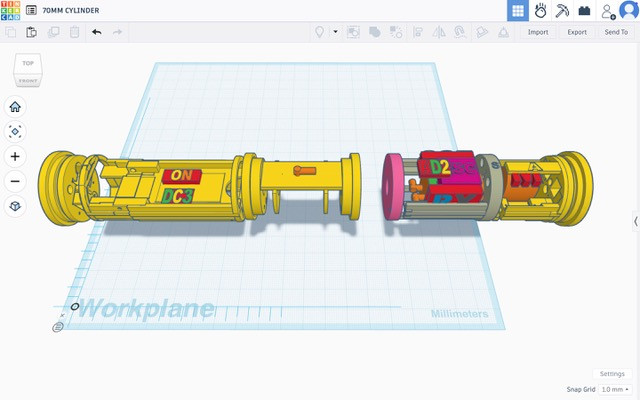640x400 pixels.
Task: Open the Blocks pickaxe editor
Action: click(562, 11)
